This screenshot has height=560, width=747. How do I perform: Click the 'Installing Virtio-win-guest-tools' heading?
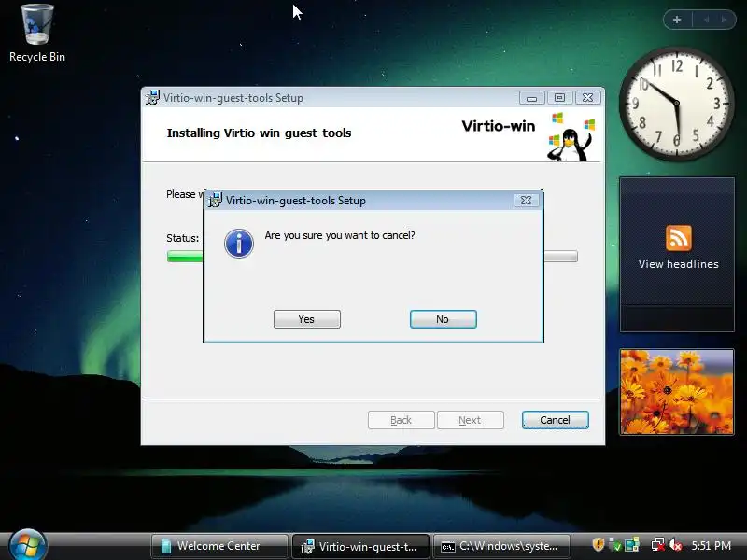pos(259,133)
